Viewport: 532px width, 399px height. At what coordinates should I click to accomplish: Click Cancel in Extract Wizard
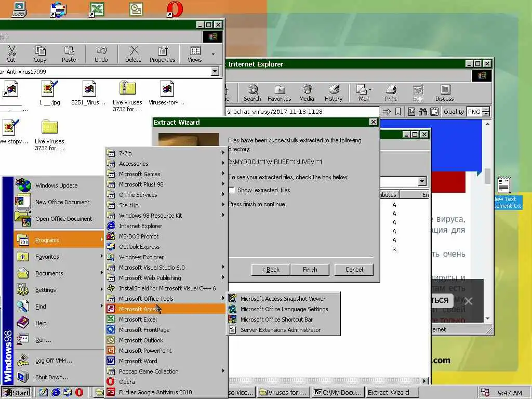tap(354, 270)
